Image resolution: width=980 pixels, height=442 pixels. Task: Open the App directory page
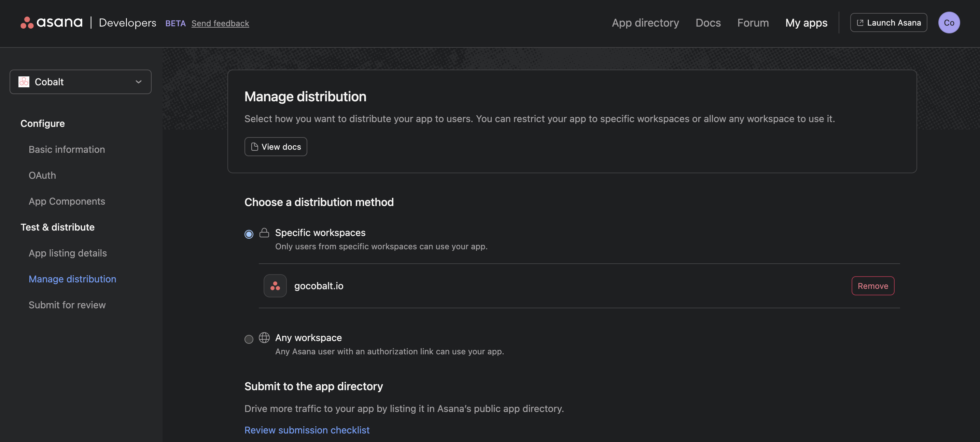[645, 23]
